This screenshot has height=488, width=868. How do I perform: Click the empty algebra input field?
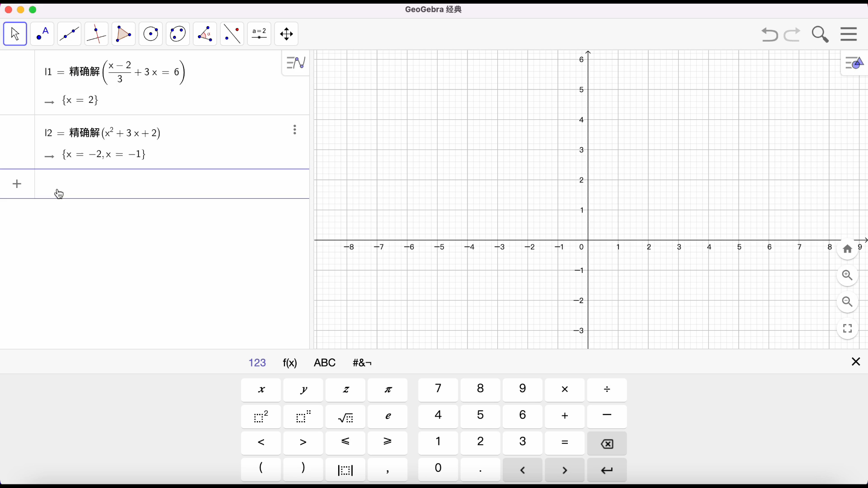(x=172, y=184)
